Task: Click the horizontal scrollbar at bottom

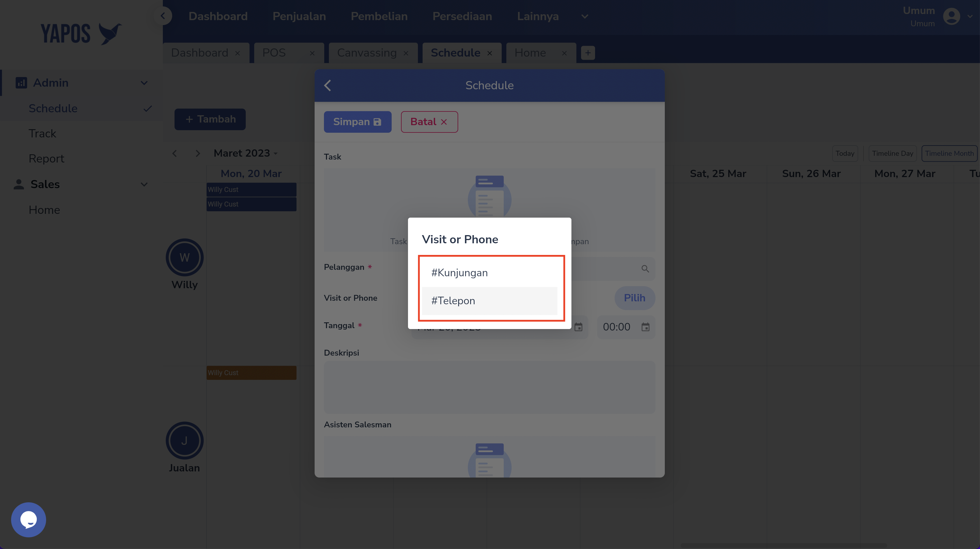Action: [784, 545]
